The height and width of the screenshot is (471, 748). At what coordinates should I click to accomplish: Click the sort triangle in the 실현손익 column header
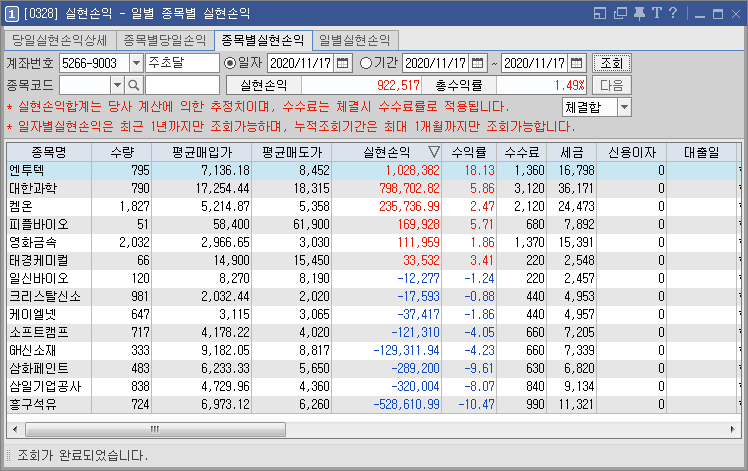[x=434, y=152]
